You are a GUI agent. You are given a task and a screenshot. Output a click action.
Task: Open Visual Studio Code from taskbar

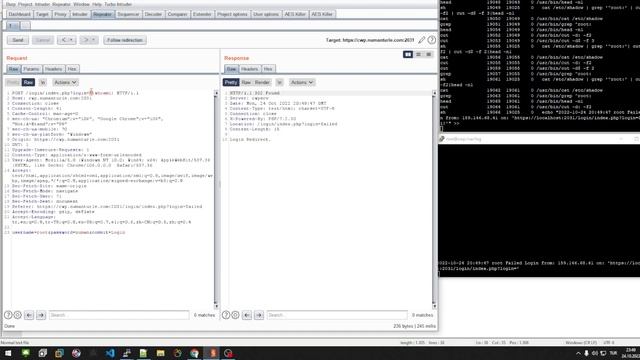[x=110, y=353]
